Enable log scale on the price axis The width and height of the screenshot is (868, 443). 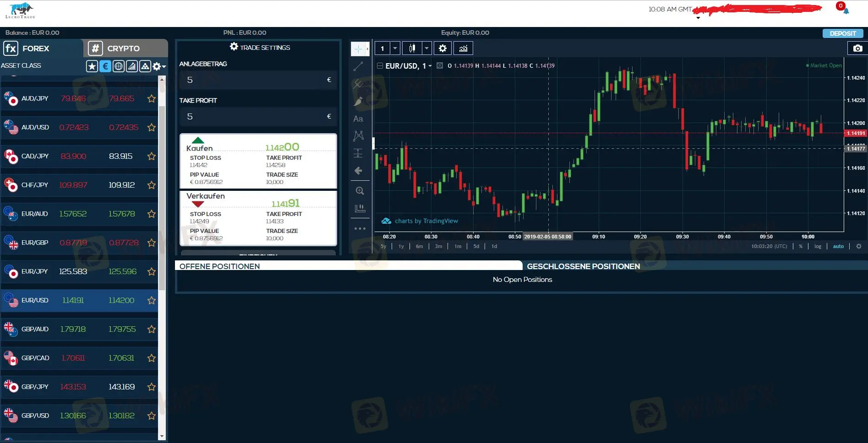(x=818, y=246)
